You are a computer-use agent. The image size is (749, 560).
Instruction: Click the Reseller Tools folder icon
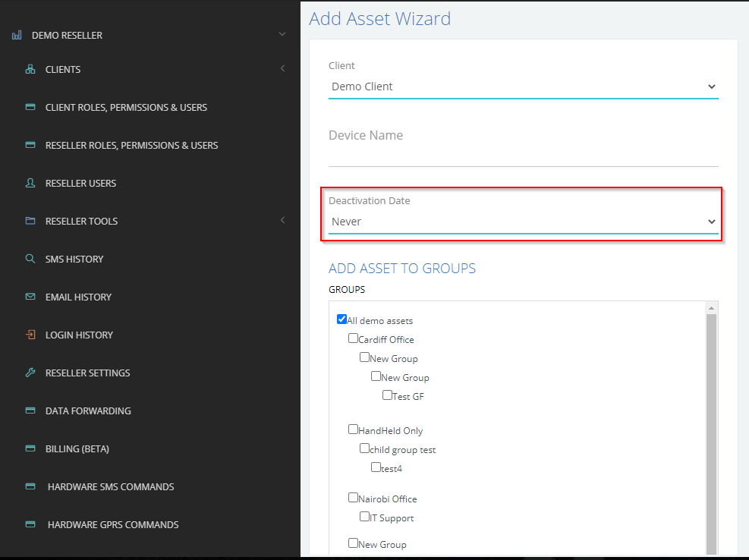tap(30, 221)
